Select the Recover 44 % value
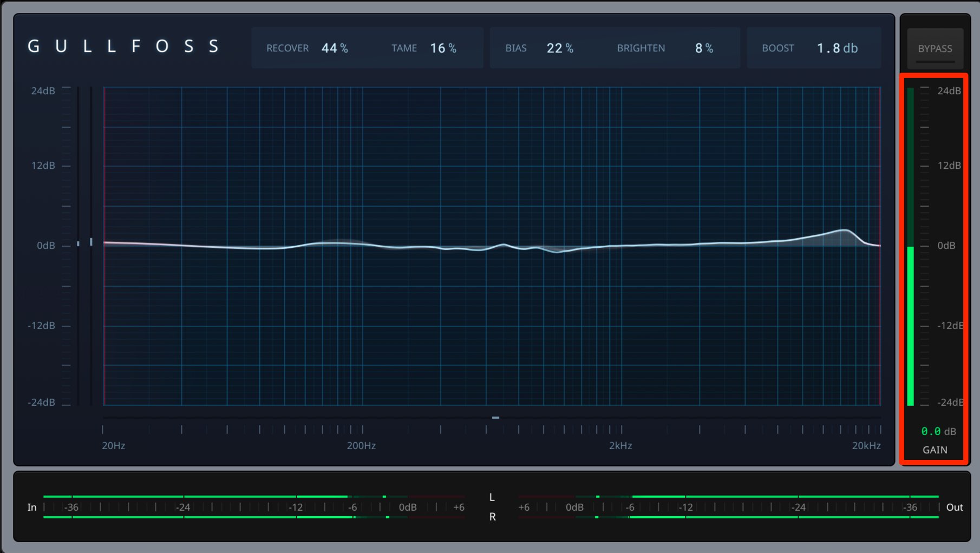980x553 pixels. coord(335,48)
